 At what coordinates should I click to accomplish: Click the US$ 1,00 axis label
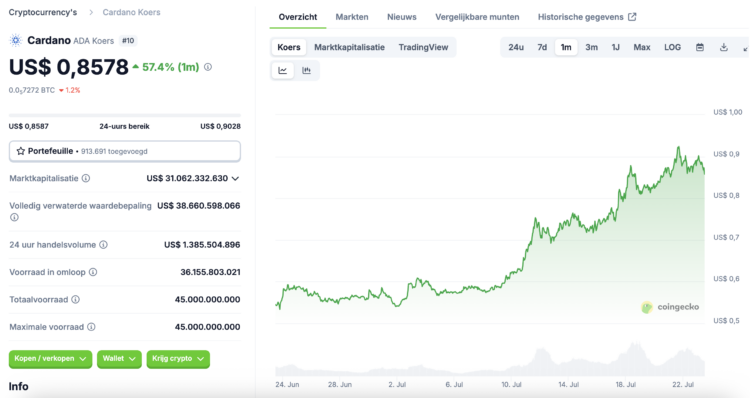pos(728,112)
